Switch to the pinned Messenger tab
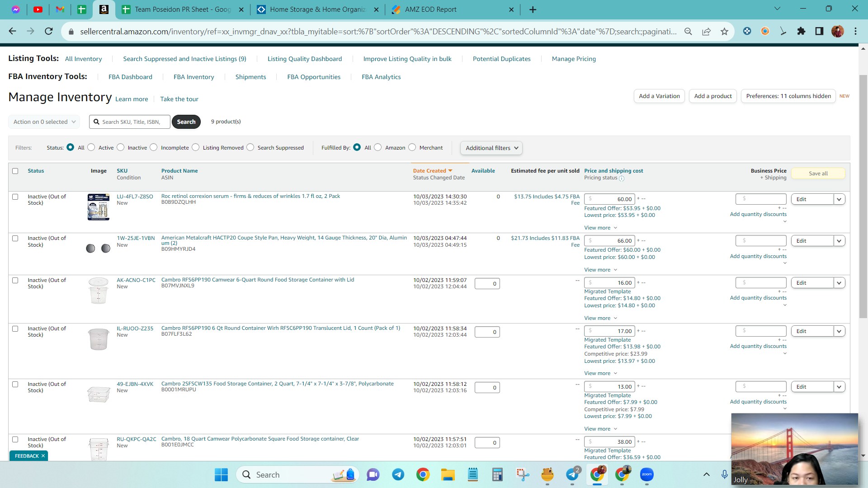Screen dimensions: 868x488 (16, 9)
